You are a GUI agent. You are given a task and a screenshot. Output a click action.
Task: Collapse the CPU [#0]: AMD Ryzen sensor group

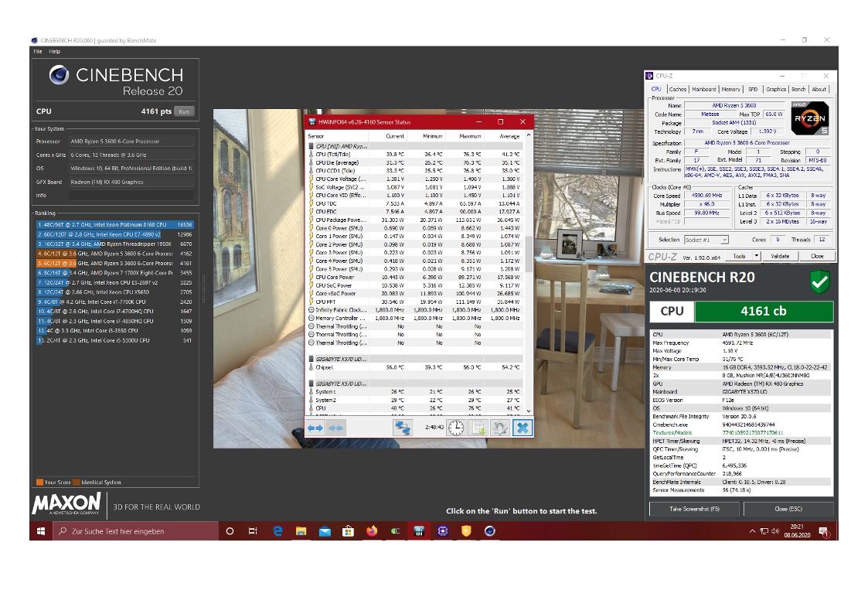(311, 146)
